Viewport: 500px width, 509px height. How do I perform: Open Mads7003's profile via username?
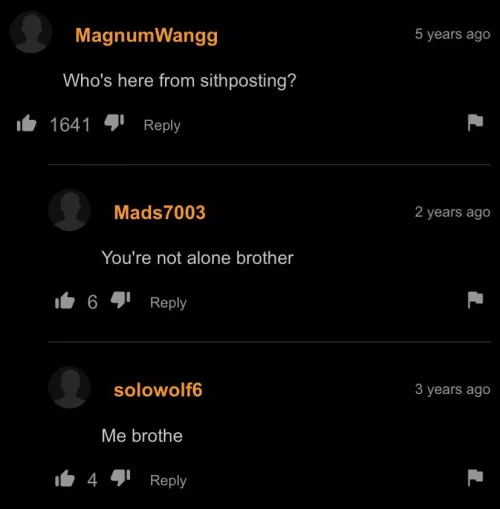[x=160, y=212]
